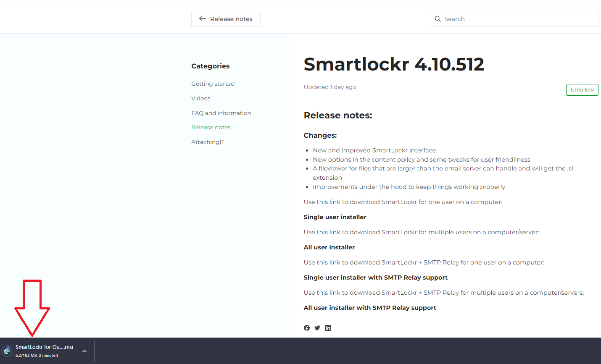Viewport: 601px width, 364px height.
Task: Click 'New and improved SmartLockr interface' bullet
Action: [x=374, y=150]
